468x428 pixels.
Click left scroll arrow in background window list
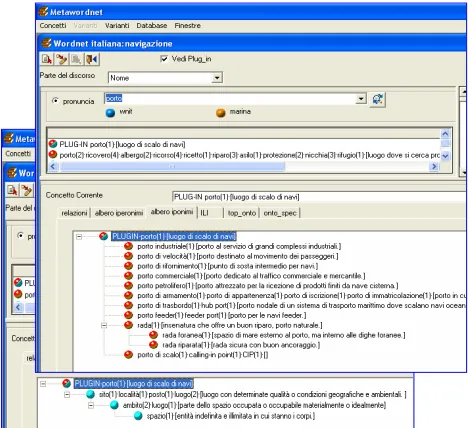click(18, 307)
